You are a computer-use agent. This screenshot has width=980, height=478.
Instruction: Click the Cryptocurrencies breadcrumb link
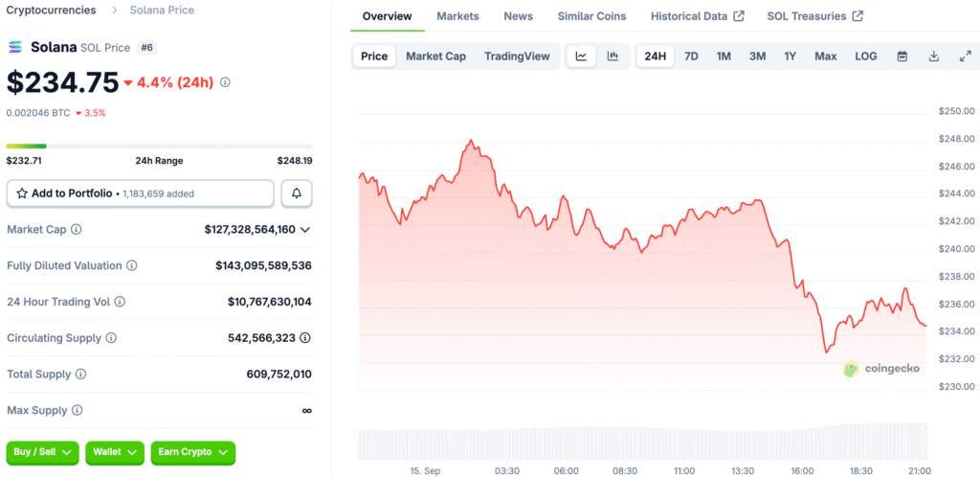point(52,10)
